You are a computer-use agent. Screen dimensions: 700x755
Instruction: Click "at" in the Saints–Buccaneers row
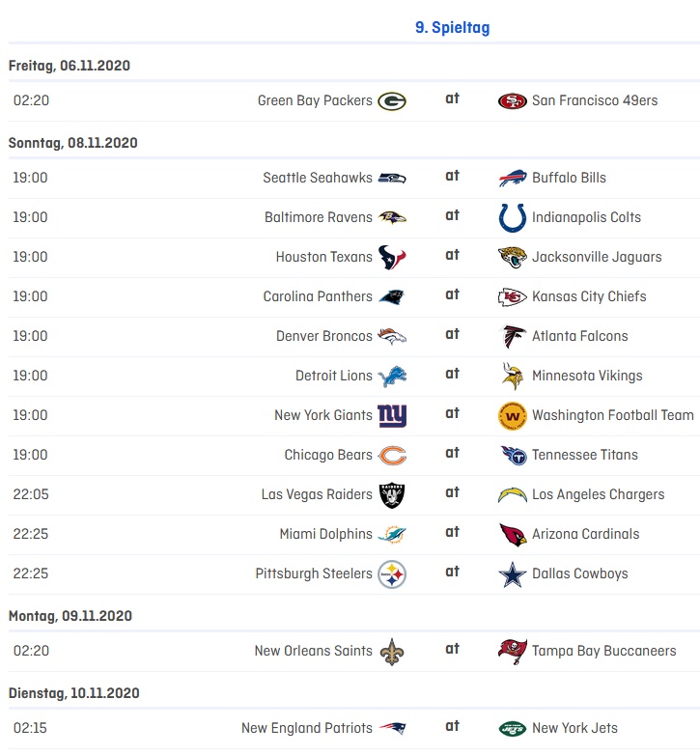pos(452,649)
